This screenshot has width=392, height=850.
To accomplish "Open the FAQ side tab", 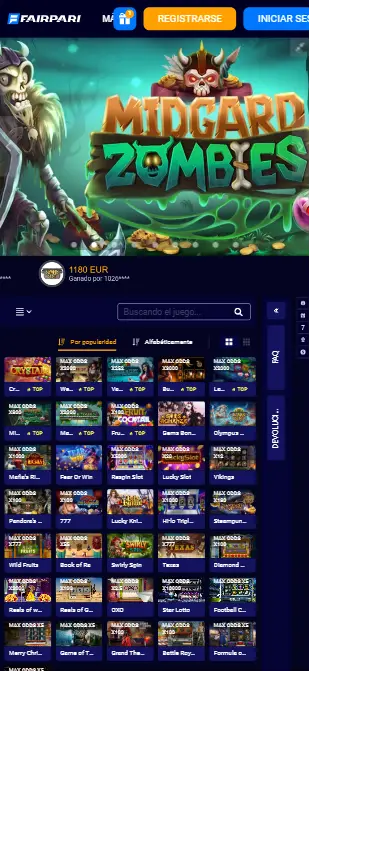I will [276, 357].
